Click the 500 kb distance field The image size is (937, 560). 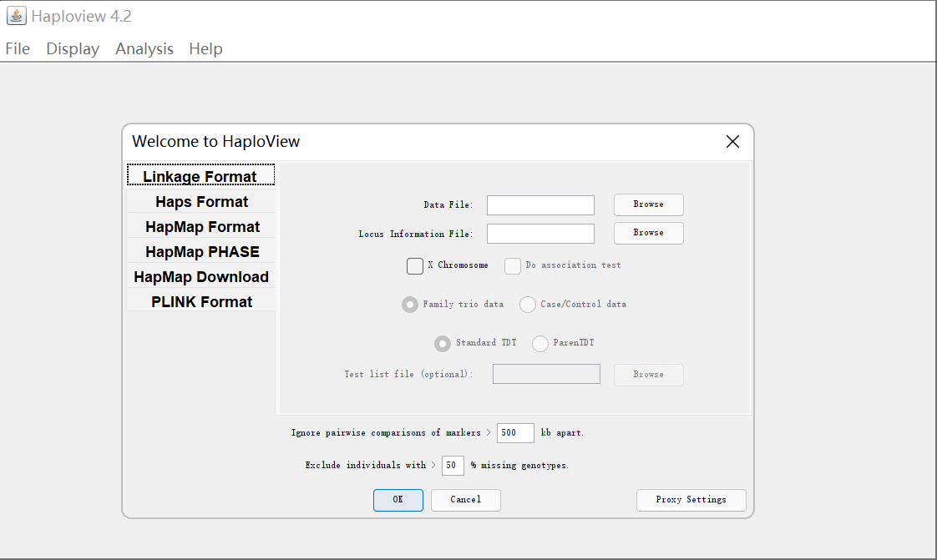pyautogui.click(x=515, y=433)
